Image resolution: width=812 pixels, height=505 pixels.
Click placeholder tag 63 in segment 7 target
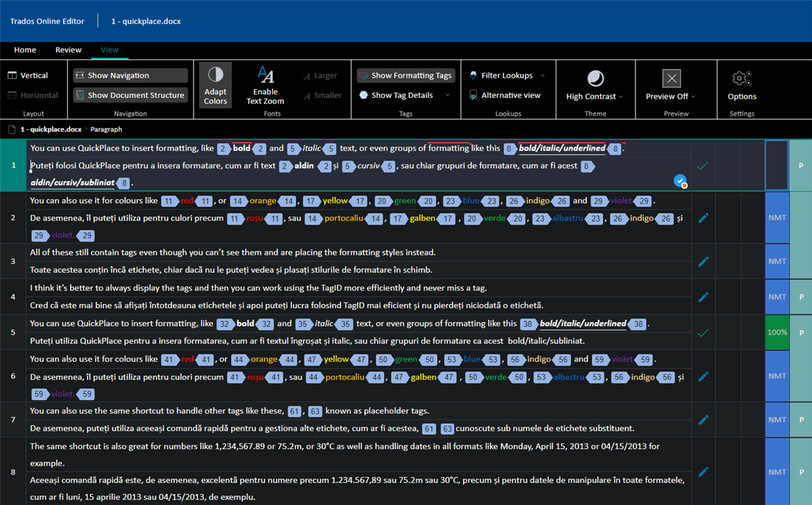[x=448, y=429]
